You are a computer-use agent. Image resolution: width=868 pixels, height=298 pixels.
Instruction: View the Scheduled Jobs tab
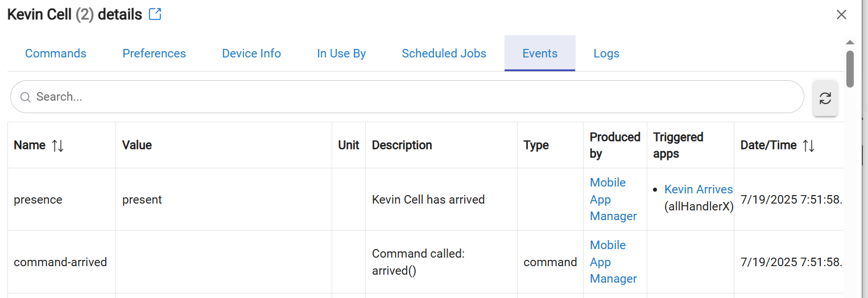click(x=444, y=53)
